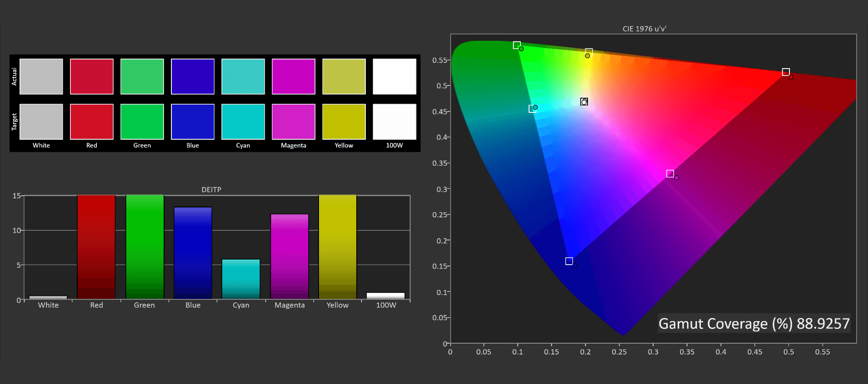Click the white point marker on CIE chart

pos(584,102)
